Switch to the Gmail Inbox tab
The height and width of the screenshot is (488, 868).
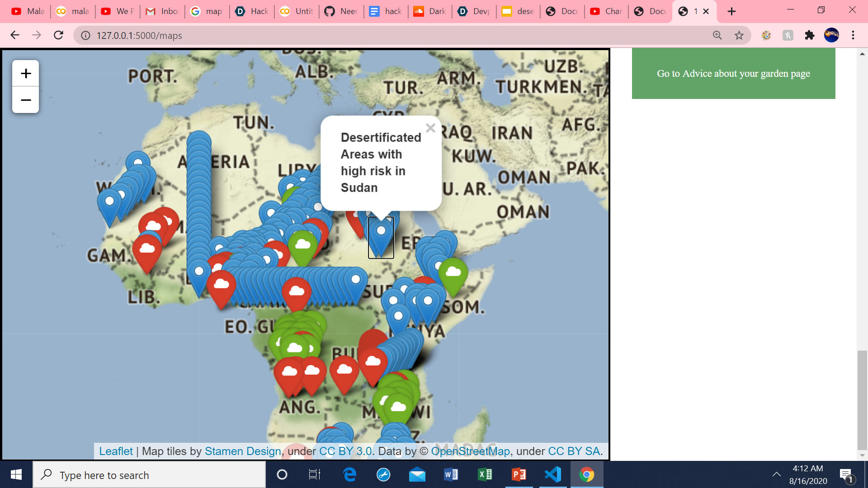(162, 11)
